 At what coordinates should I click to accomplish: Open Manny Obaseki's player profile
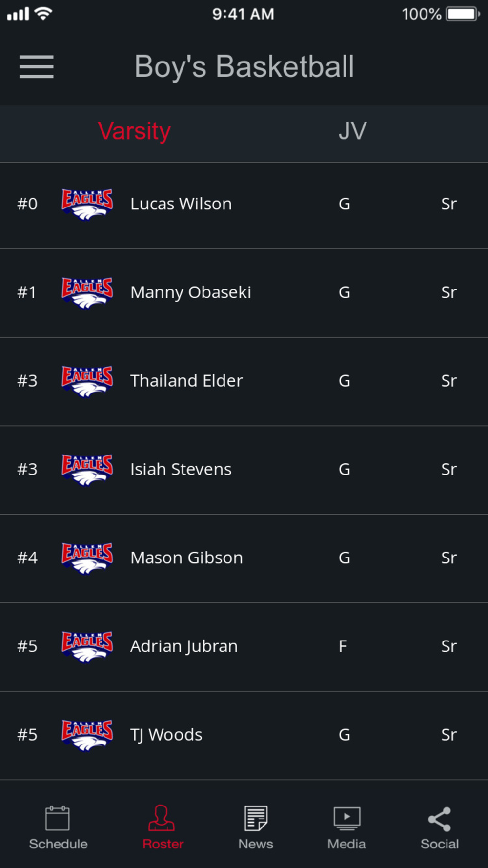(244, 293)
